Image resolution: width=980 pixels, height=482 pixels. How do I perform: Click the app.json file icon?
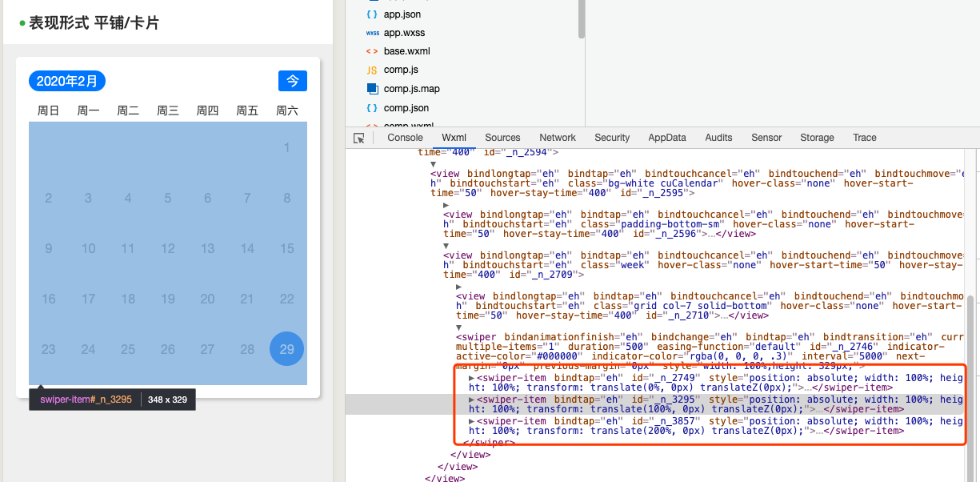372,14
